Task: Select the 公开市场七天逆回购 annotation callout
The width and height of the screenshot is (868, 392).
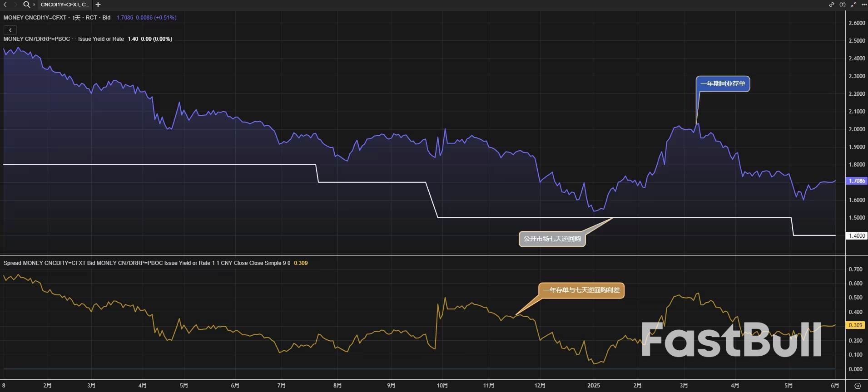Action: click(x=552, y=239)
